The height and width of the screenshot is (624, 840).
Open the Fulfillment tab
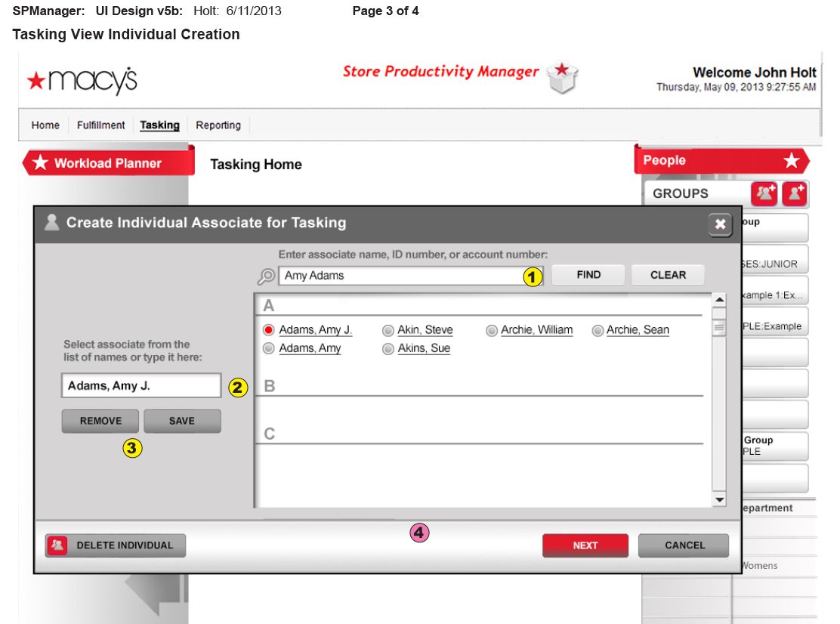point(100,125)
